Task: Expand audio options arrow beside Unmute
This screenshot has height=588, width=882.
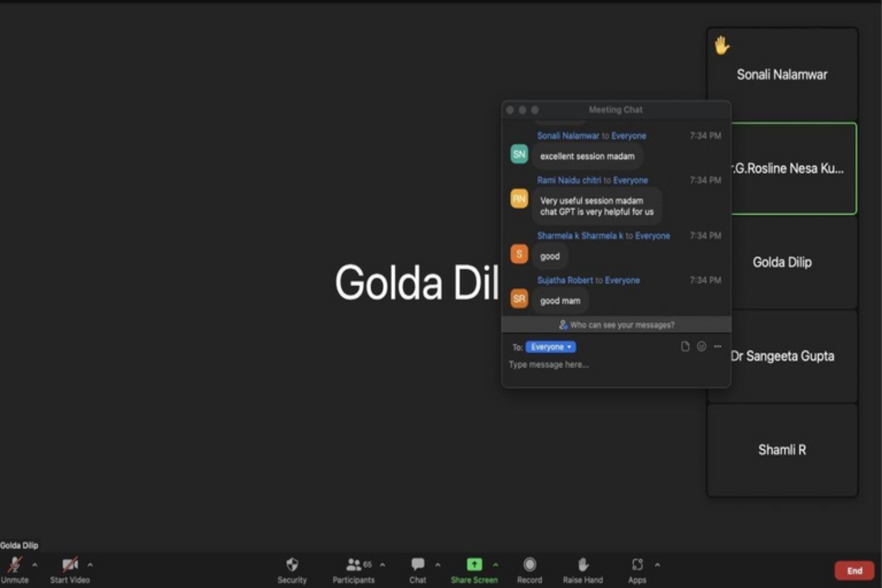Action: (35, 565)
